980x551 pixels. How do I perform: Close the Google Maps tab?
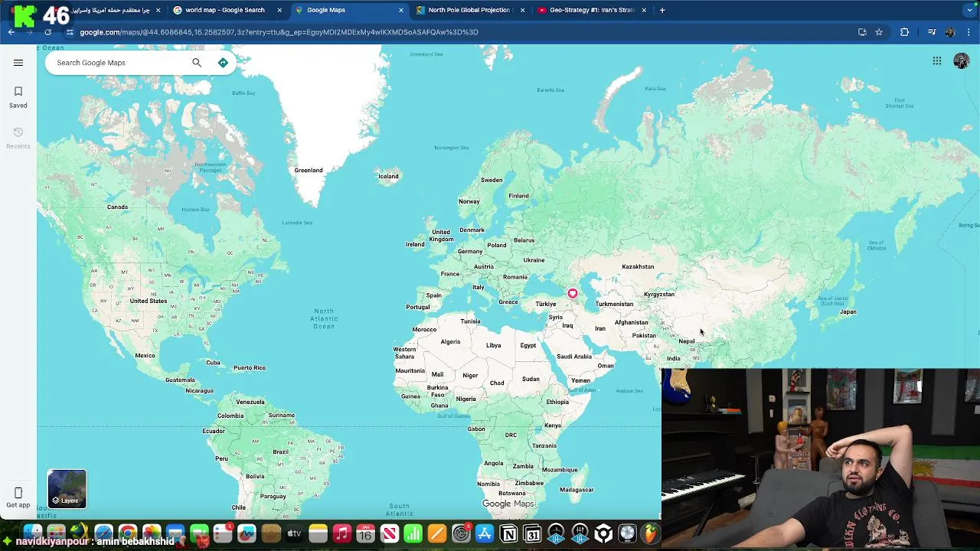coord(401,10)
